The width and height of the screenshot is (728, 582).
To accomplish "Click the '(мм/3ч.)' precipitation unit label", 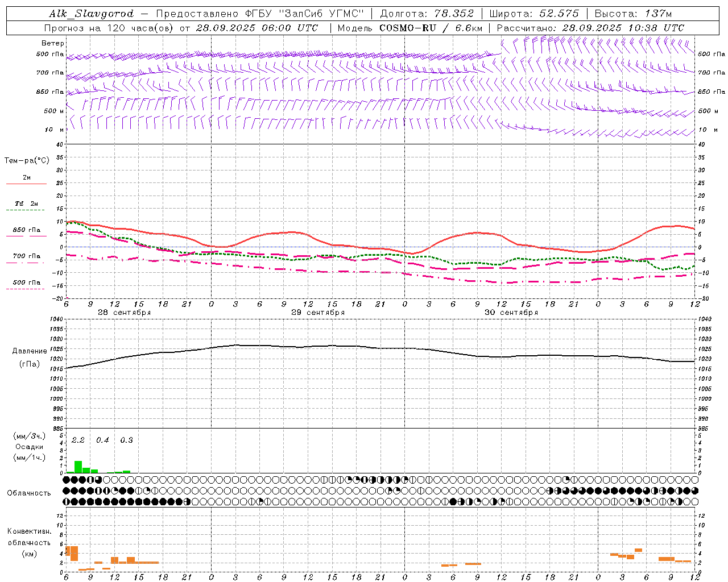I will (x=29, y=436).
